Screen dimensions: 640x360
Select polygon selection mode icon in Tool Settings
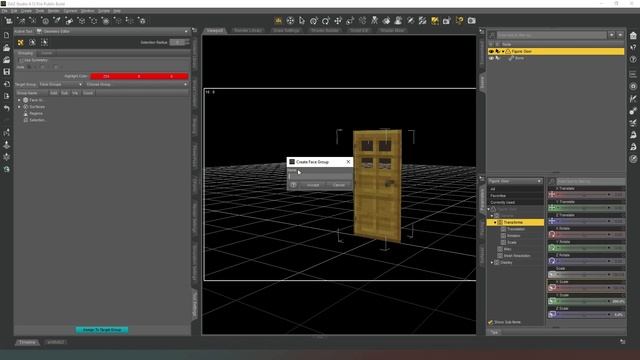pyautogui.click(x=20, y=42)
